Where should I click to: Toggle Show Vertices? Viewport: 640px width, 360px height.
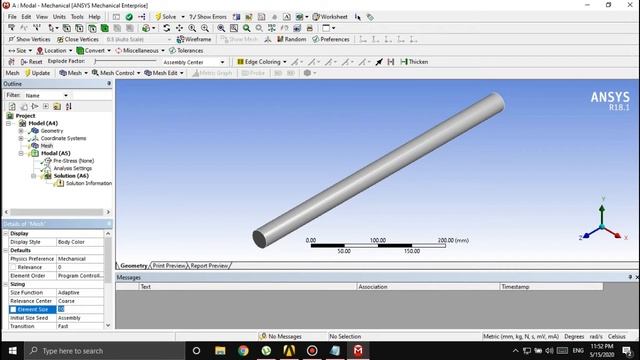(29, 40)
